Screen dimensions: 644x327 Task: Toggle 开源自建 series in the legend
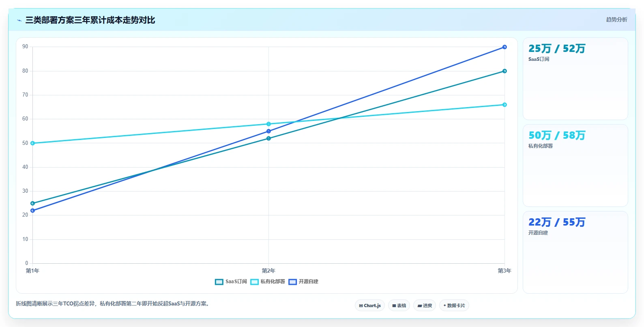303,282
